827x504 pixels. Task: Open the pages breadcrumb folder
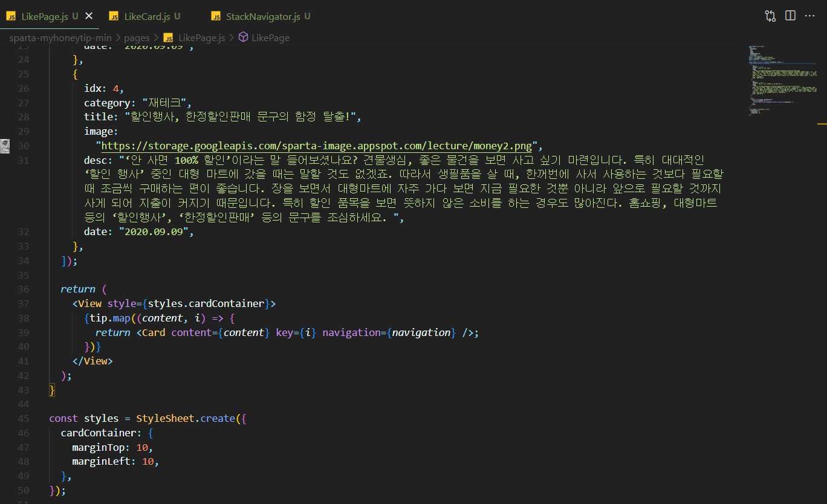tap(137, 37)
